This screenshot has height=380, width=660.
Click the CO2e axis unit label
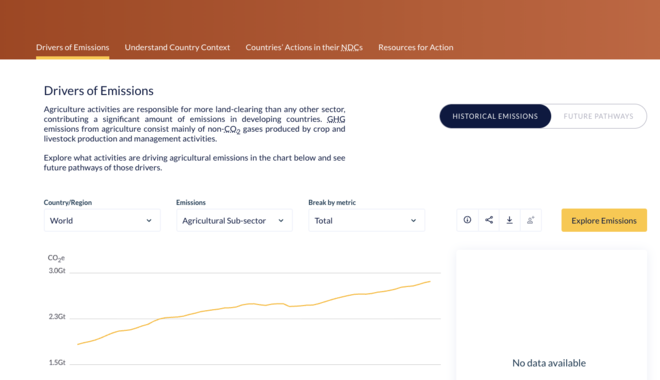coord(56,258)
